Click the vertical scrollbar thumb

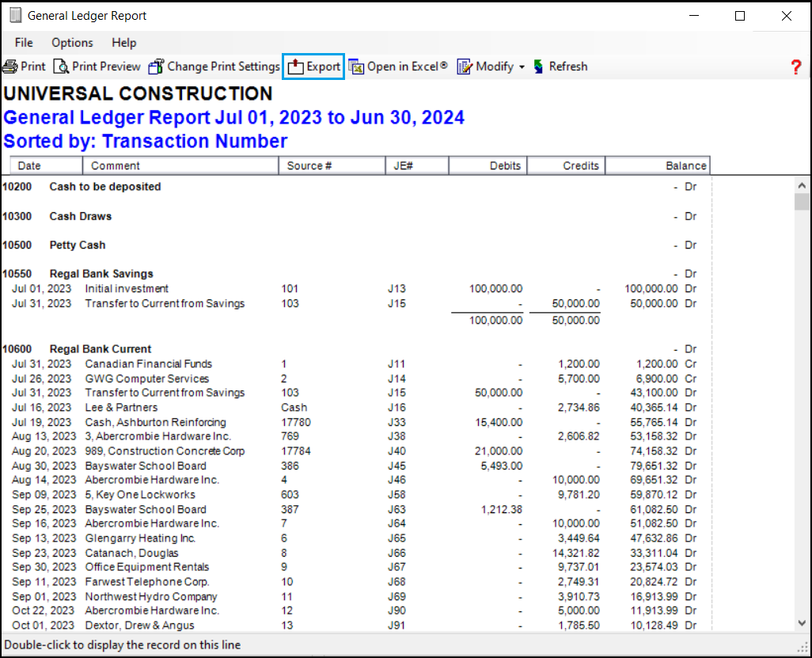[x=802, y=202]
